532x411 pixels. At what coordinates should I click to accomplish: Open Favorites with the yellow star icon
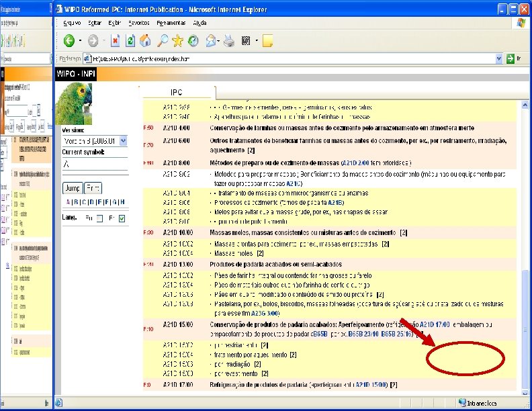(177, 41)
